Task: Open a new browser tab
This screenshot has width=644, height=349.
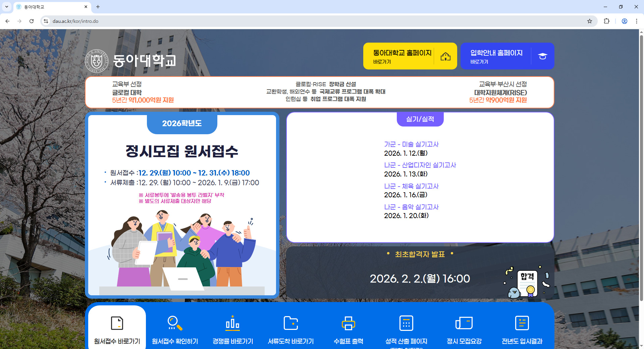Action: pos(98,7)
